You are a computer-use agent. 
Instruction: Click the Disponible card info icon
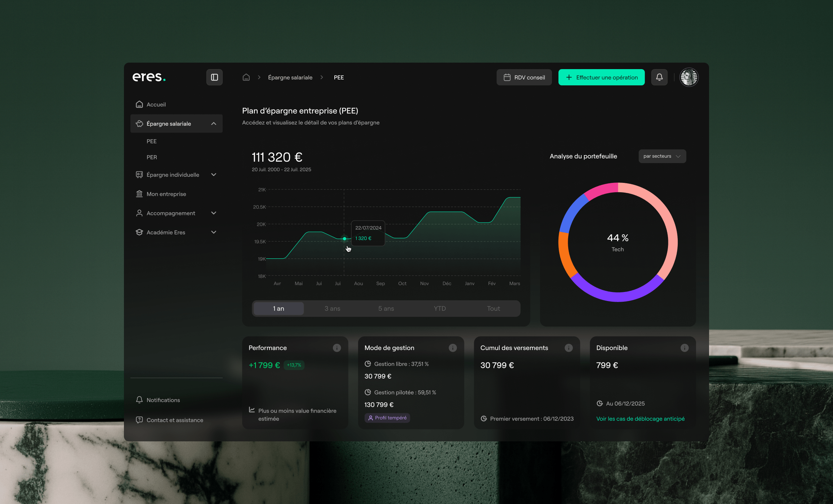[x=684, y=348]
